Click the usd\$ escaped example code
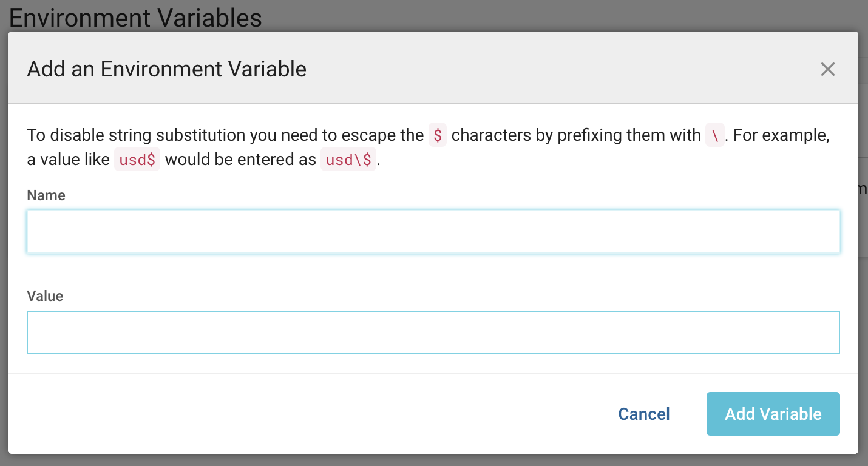 (x=348, y=160)
